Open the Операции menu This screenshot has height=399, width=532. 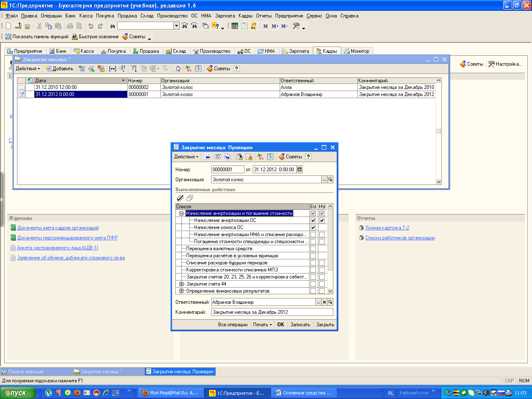(51, 16)
